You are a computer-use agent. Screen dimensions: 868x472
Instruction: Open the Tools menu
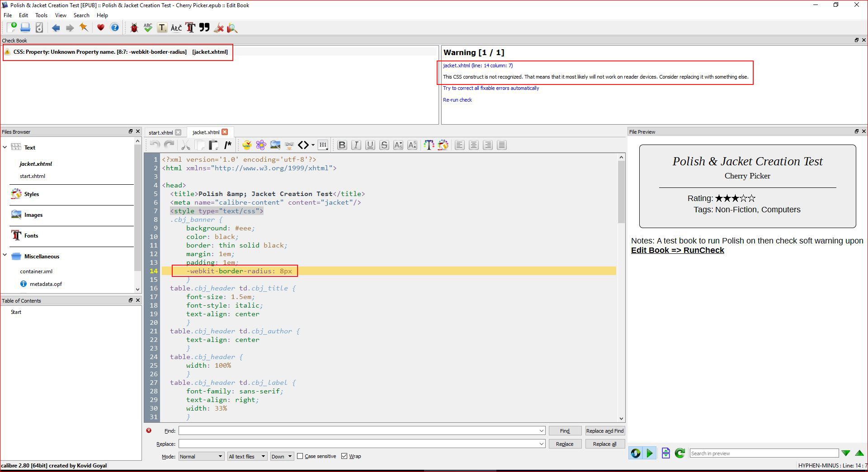tap(41, 15)
